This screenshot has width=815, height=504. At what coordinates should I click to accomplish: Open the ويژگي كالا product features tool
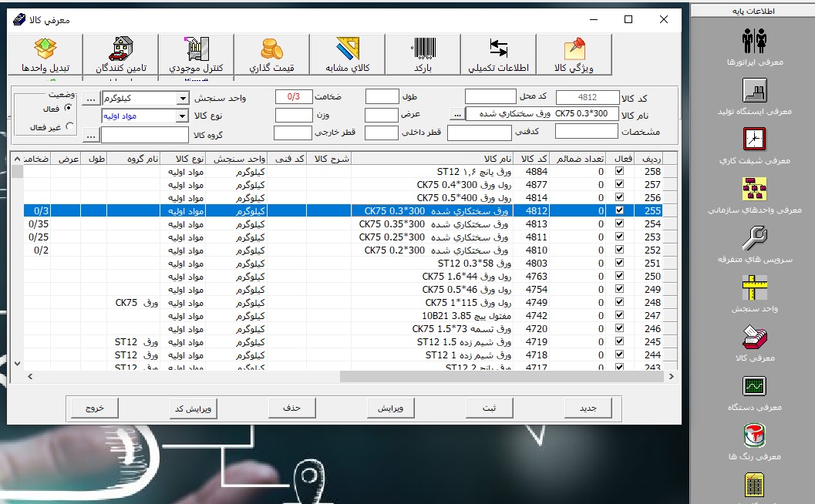[574, 55]
